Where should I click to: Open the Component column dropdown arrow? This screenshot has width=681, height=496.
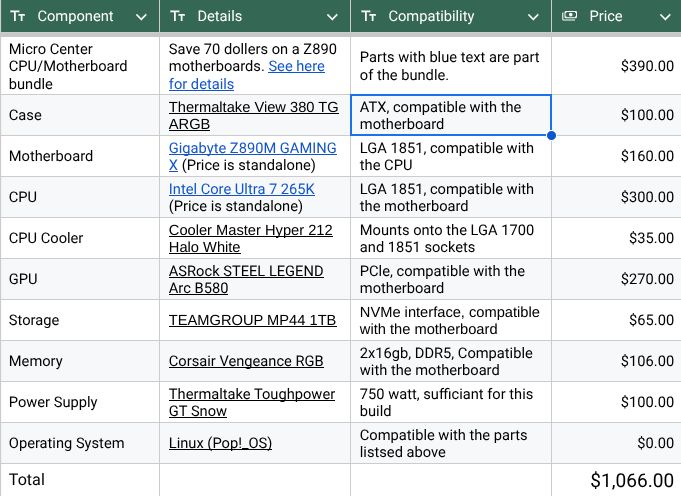[x=141, y=17]
